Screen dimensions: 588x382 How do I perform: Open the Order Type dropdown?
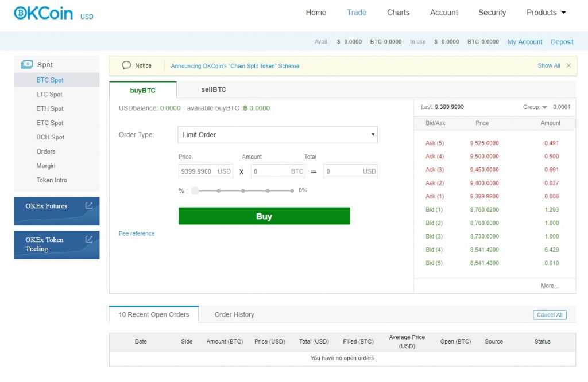277,135
